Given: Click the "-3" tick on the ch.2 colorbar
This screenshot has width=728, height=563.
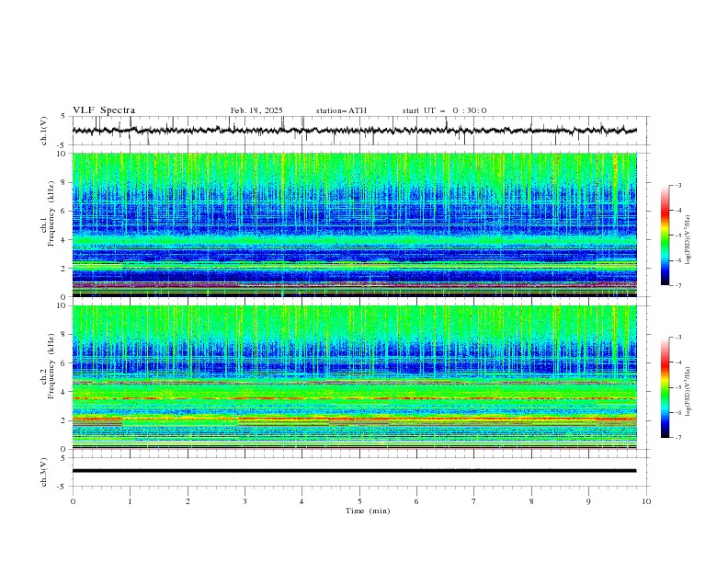Looking at the screenshot, I should pyautogui.click(x=677, y=338).
